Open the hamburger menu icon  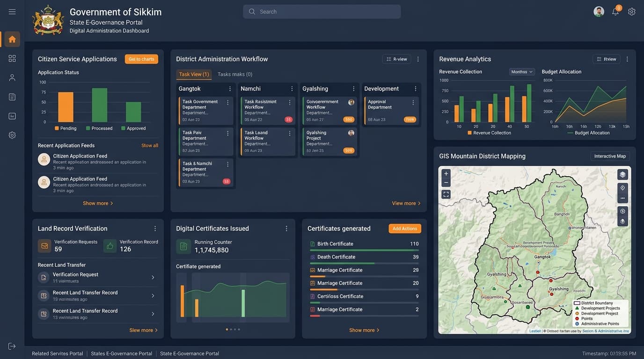point(12,12)
